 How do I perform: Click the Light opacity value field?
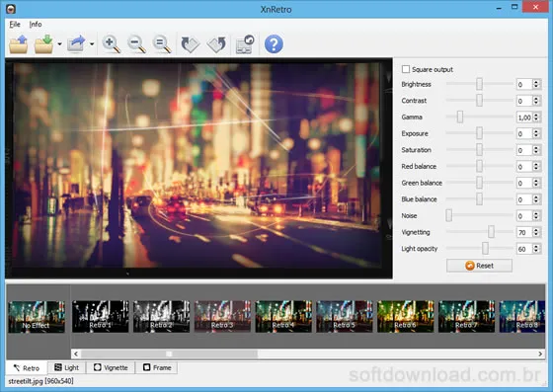point(524,249)
